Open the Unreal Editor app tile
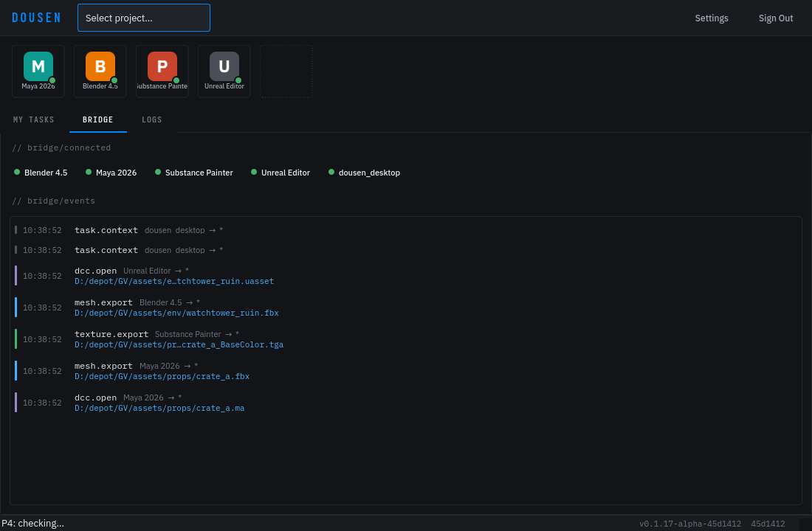The width and height of the screenshot is (812, 531). coord(224,72)
